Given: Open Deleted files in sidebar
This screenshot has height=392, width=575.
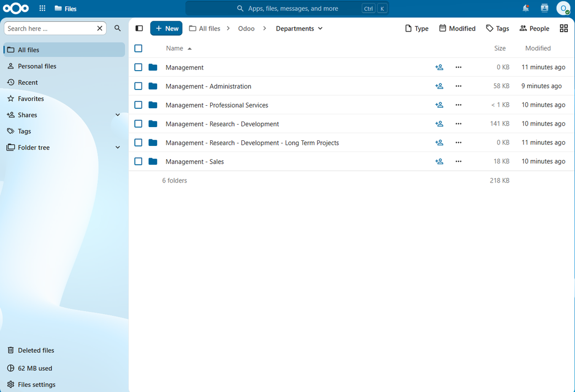Looking at the screenshot, I should coord(64,350).
